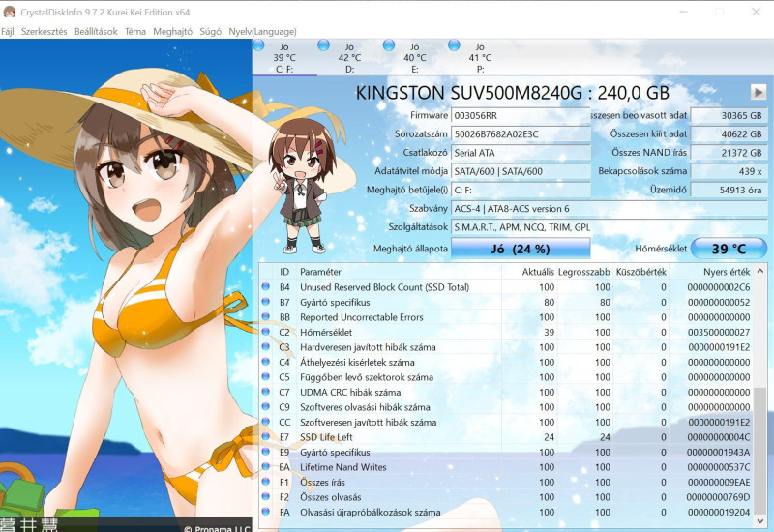Open the Súgó menu

(x=210, y=32)
